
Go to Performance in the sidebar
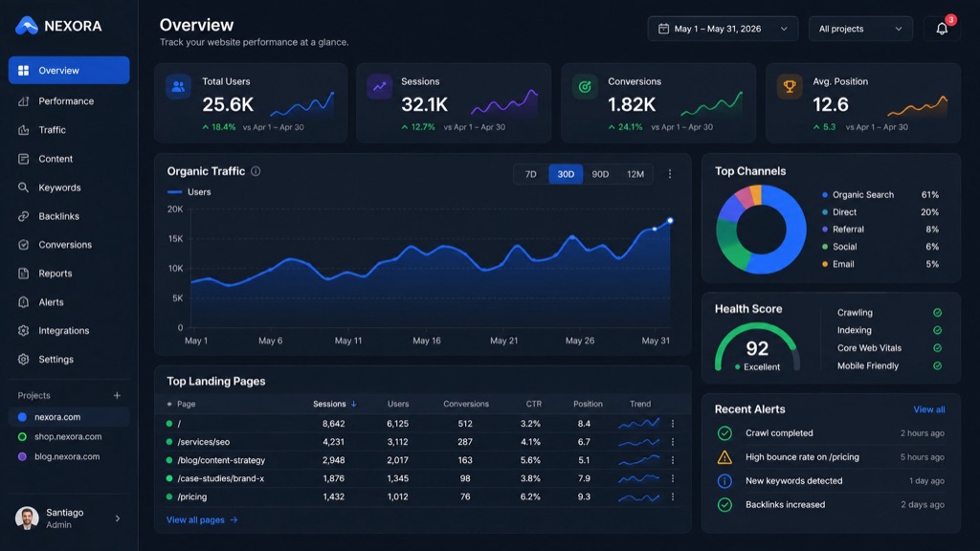tap(69, 101)
